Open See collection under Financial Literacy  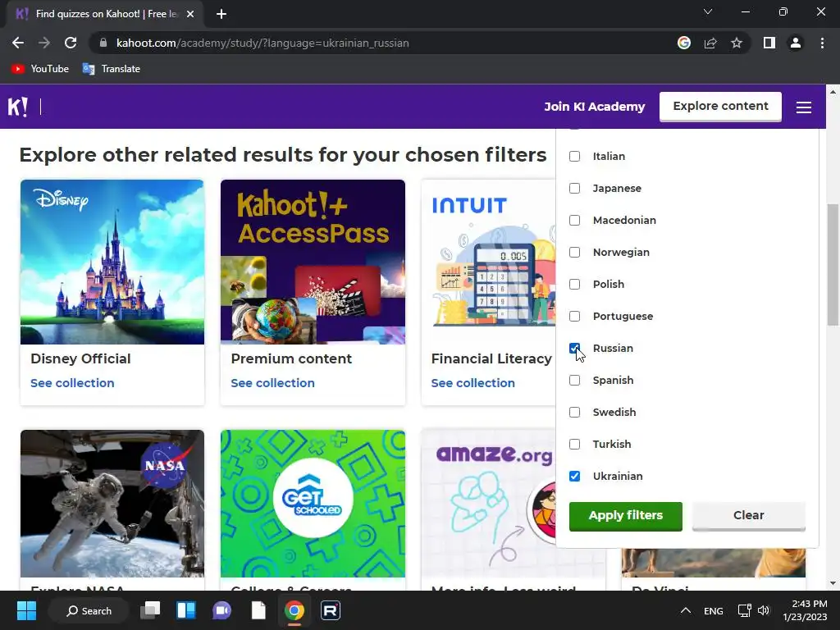pos(473,383)
